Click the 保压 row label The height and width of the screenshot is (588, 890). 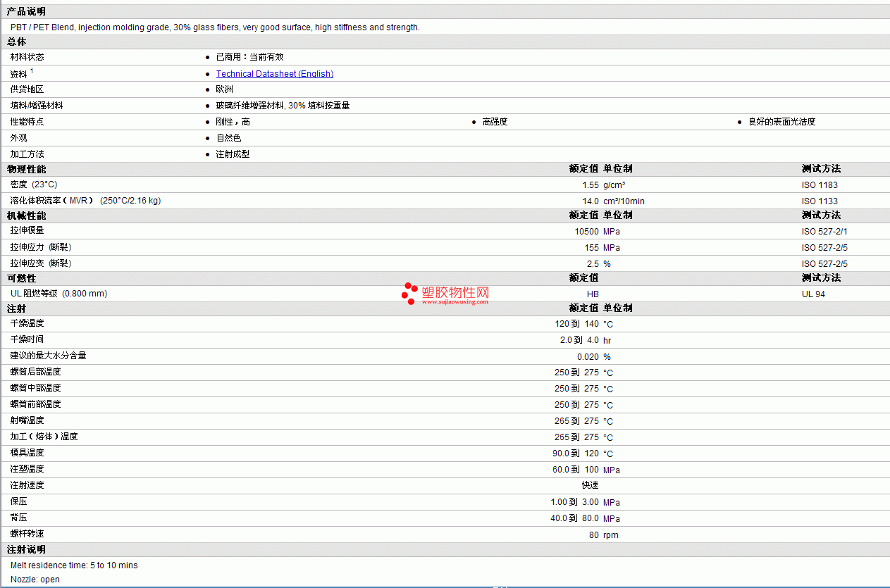18,501
